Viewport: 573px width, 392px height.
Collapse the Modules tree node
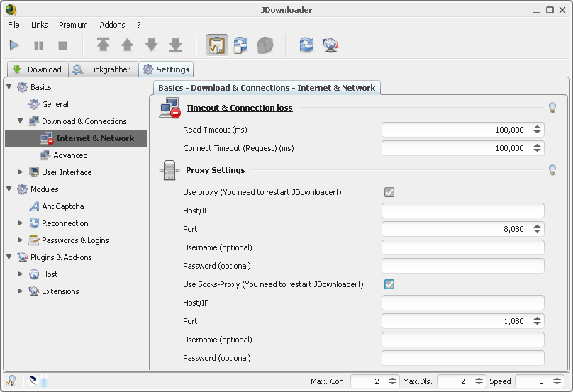click(9, 189)
